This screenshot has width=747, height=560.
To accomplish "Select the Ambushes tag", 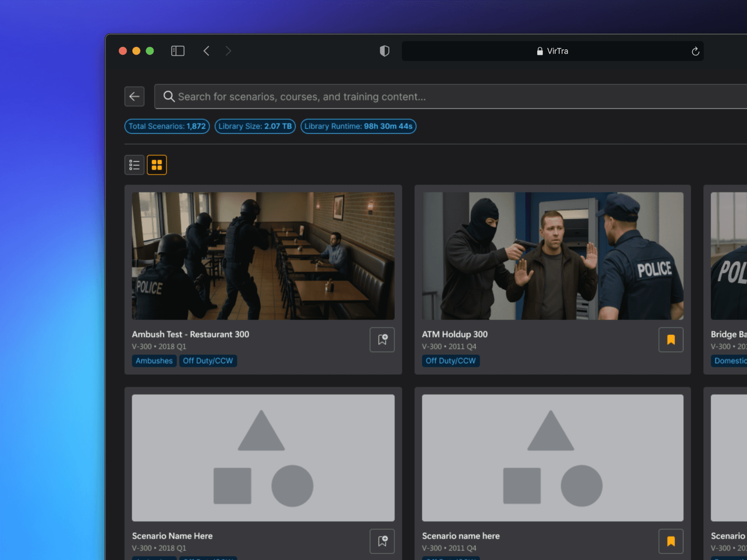I will click(154, 361).
